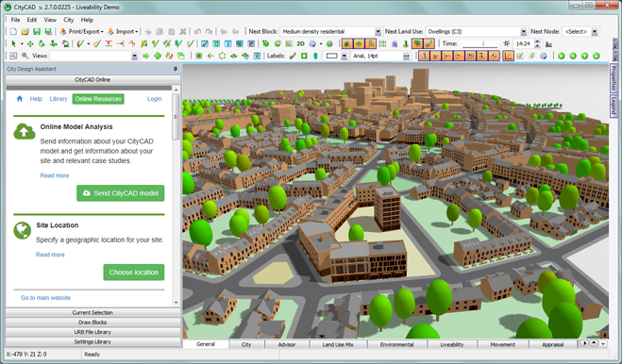Click the Choose location button
The width and height of the screenshot is (622, 364).
pos(134,273)
